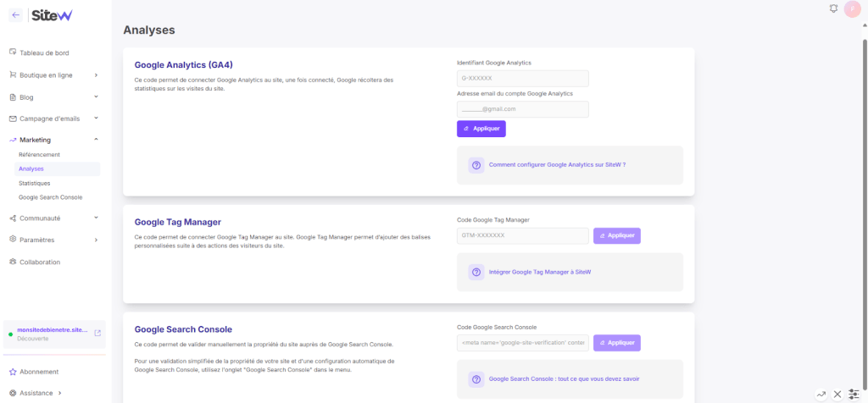This screenshot has width=868, height=403.
Task: Focus the Google Analytics email address field
Action: coord(522,109)
